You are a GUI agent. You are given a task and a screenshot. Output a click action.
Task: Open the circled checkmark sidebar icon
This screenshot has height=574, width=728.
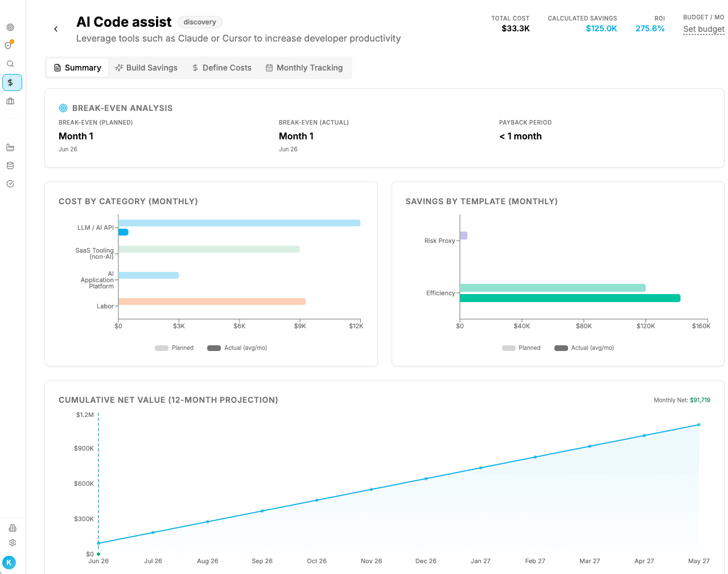10,184
